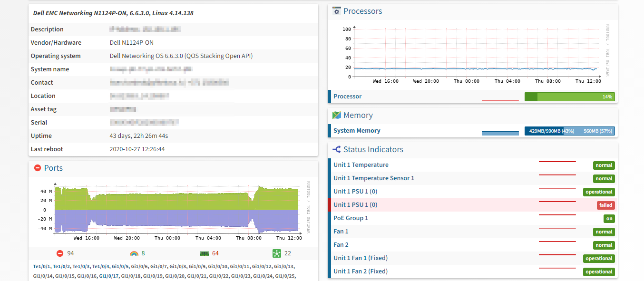Open the Ports traffic graph
Image resolution: width=644 pixels, height=281 pixels.
point(172,211)
